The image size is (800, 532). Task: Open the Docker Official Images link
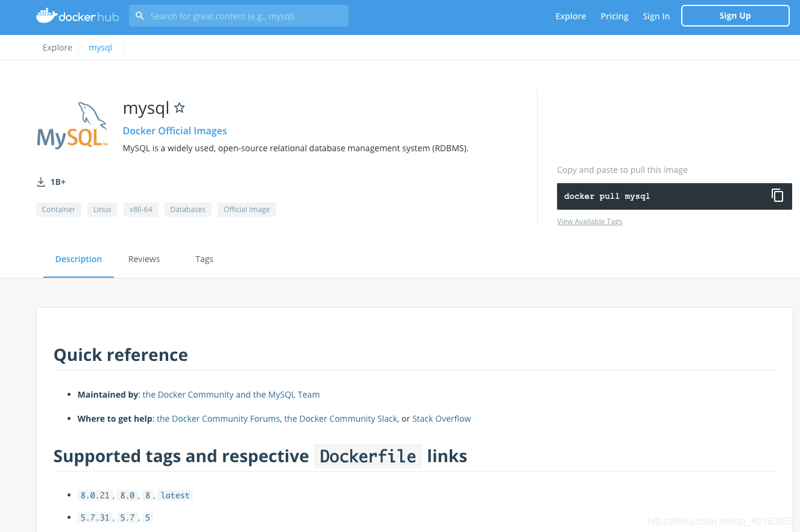(x=175, y=131)
